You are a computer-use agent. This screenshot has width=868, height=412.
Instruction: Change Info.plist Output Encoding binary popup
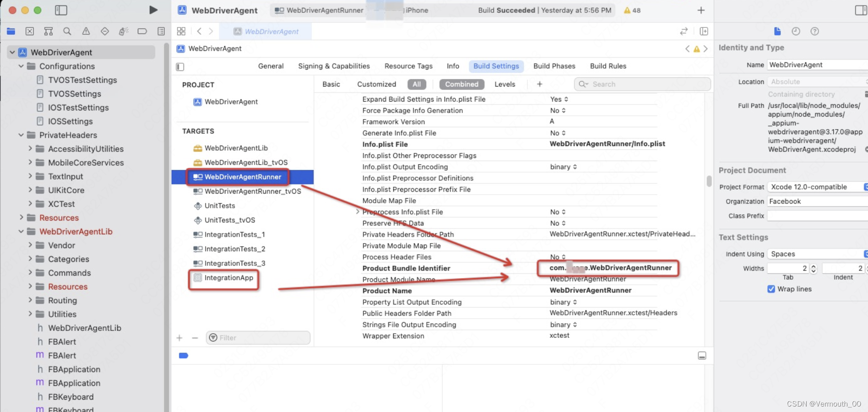[x=564, y=167]
